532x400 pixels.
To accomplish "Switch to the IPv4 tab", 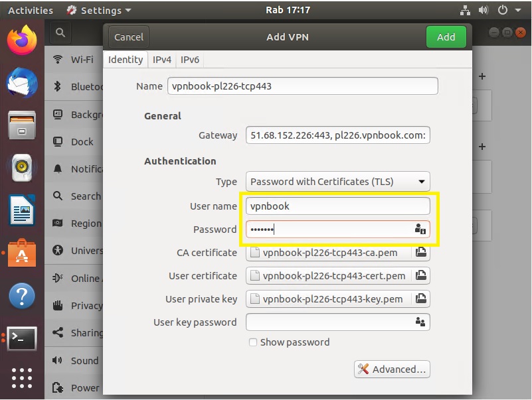I will coord(162,60).
